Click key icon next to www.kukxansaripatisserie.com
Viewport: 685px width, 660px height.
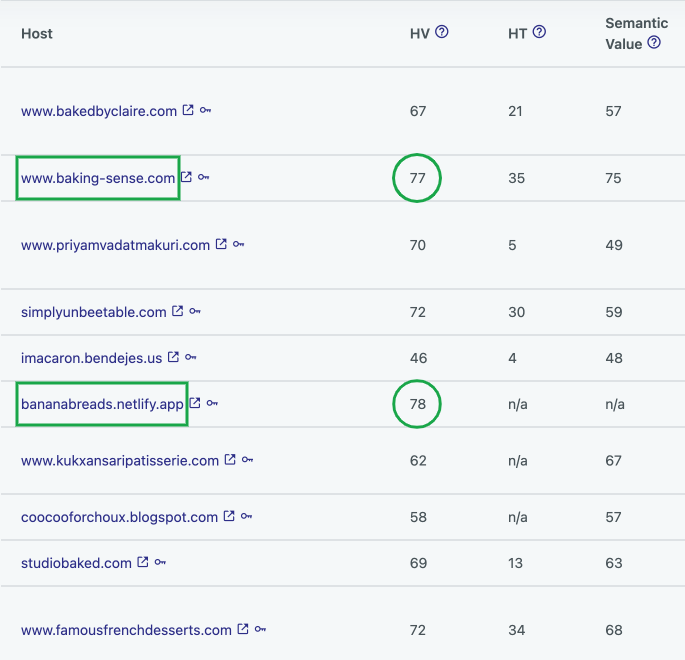pos(247,460)
